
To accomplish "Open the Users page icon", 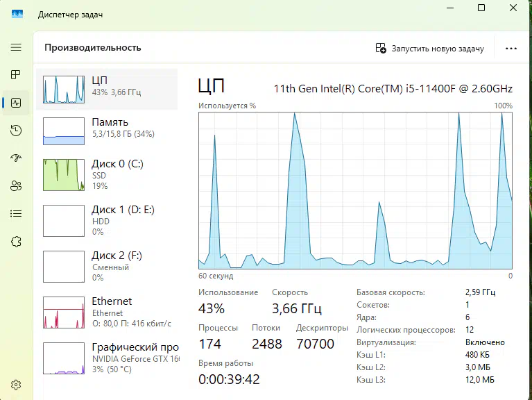I will pyautogui.click(x=16, y=185).
